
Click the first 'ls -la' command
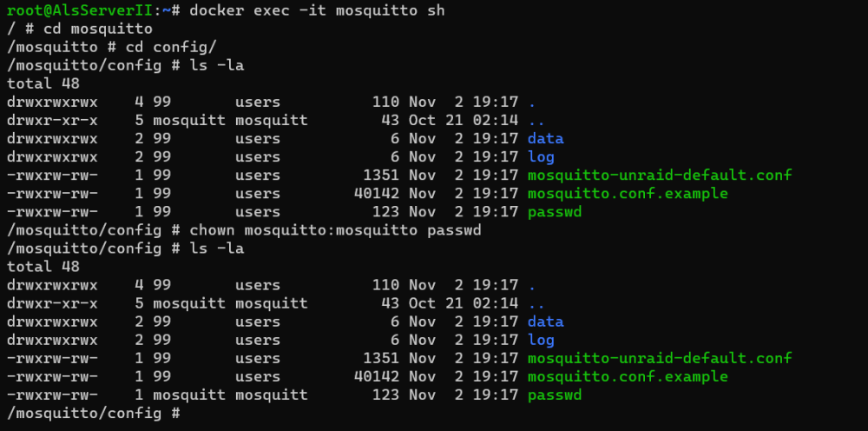pos(216,65)
